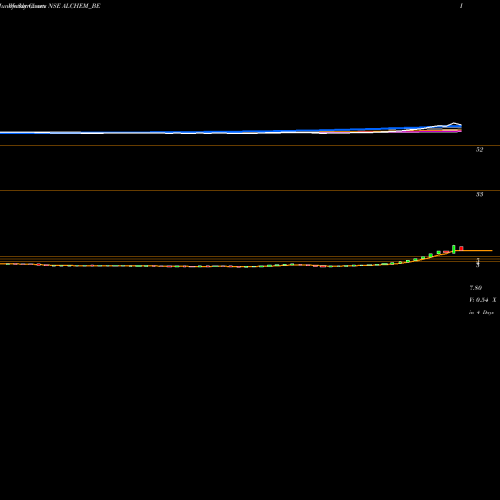
Task: Select the last red candlestick
Action: (x=461, y=248)
